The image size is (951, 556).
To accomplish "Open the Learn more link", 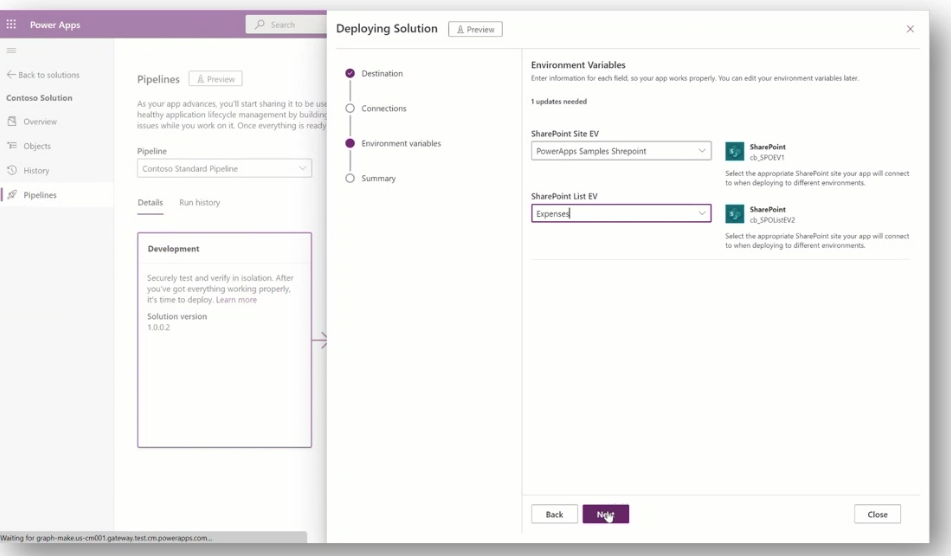I will tap(236, 300).
